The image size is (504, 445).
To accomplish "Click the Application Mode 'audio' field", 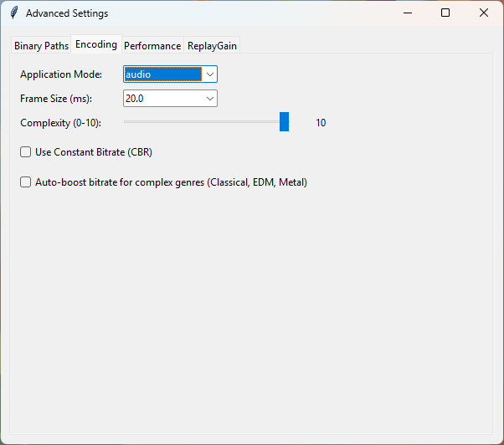I will pyautogui.click(x=163, y=74).
